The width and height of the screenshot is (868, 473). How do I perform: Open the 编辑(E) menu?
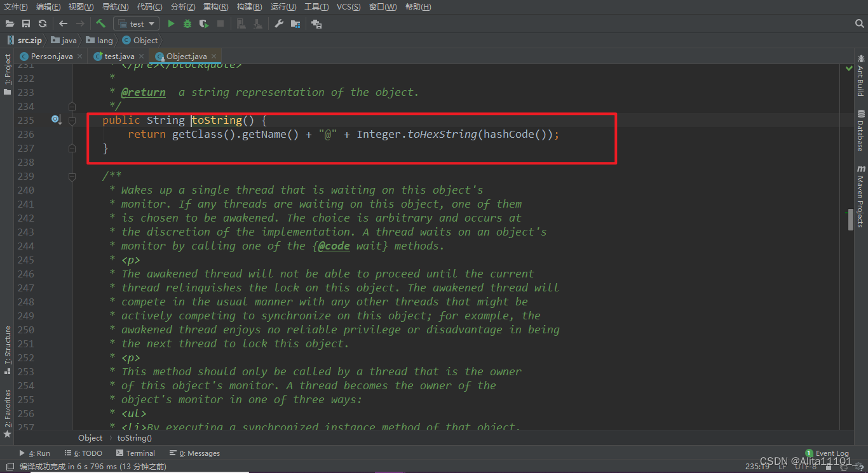[x=48, y=6]
